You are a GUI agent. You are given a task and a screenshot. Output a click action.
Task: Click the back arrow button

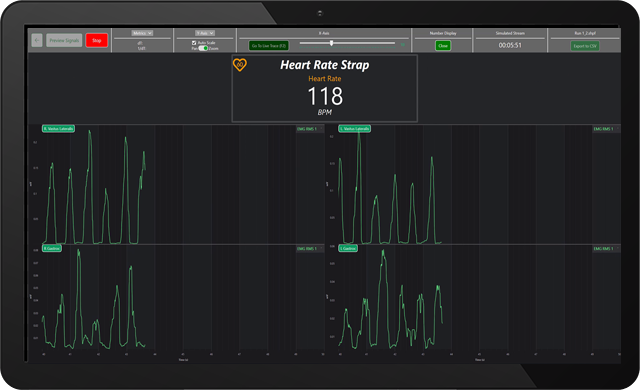point(37,40)
